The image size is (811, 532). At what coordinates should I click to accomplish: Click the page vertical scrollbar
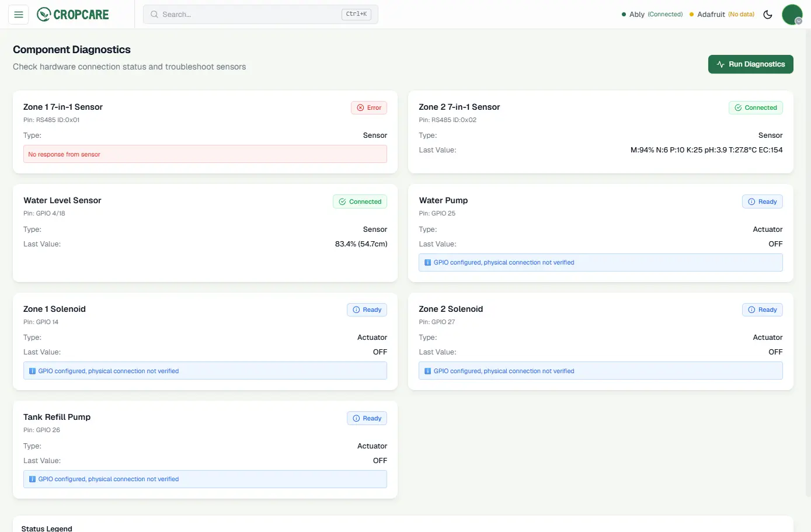point(808,263)
